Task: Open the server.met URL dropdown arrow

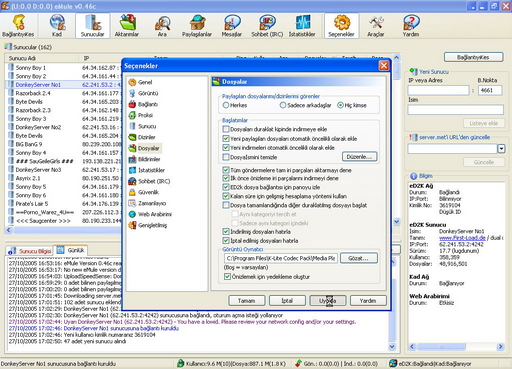Action: 501,149
